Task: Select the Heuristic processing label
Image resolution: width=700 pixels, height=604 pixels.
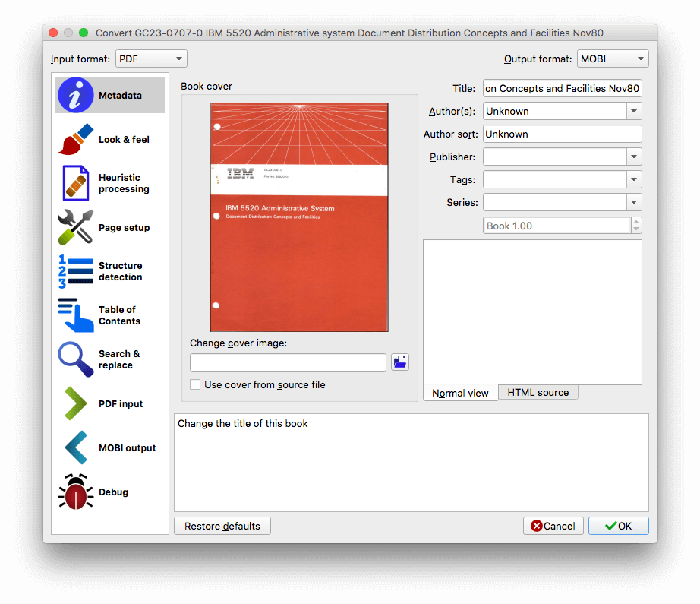Action: tap(124, 183)
